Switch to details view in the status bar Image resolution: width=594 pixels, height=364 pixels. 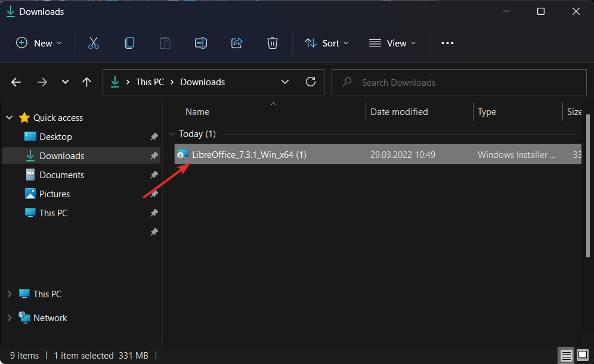(565, 355)
